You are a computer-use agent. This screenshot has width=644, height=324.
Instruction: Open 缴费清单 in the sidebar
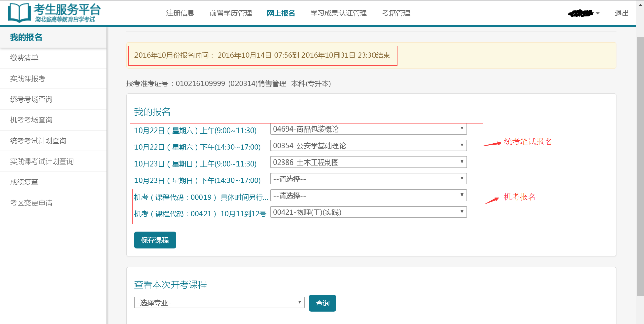[x=24, y=58]
